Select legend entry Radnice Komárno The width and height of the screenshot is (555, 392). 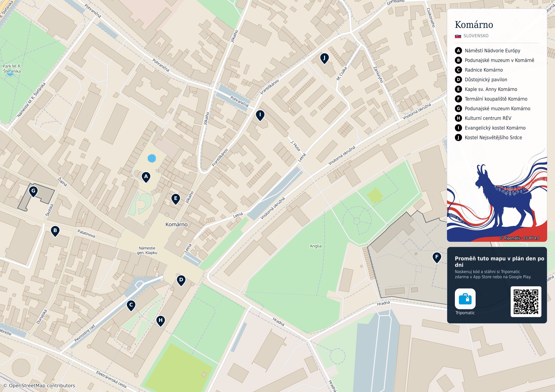pos(479,70)
